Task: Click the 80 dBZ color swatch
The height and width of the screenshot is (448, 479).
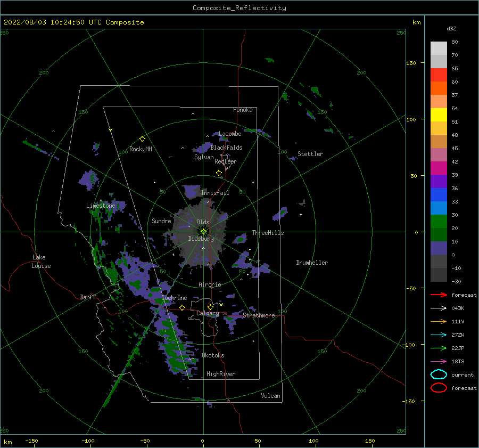Action: (439, 48)
